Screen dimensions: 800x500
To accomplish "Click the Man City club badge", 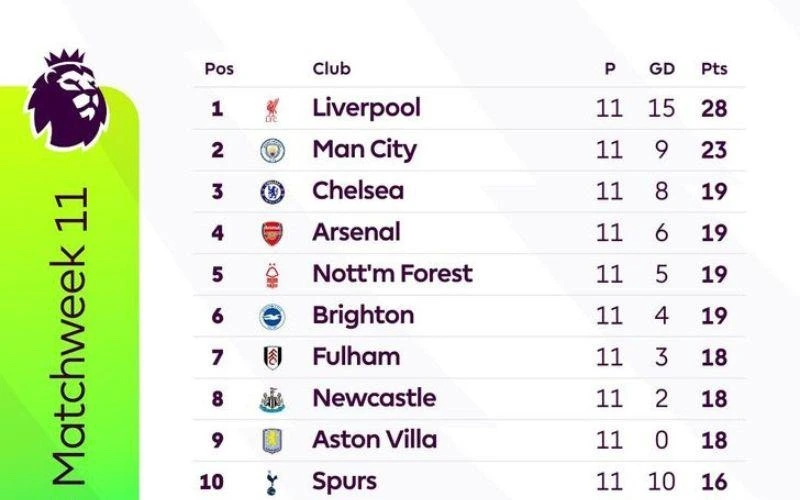I will click(272, 151).
